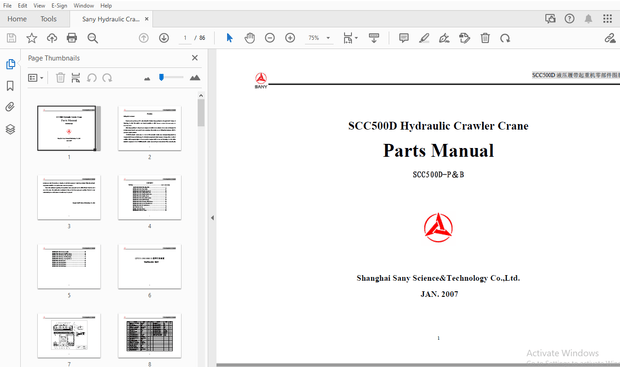Image resolution: width=620 pixels, height=367 pixels.
Task: Open the Help menu
Action: pos(106,6)
